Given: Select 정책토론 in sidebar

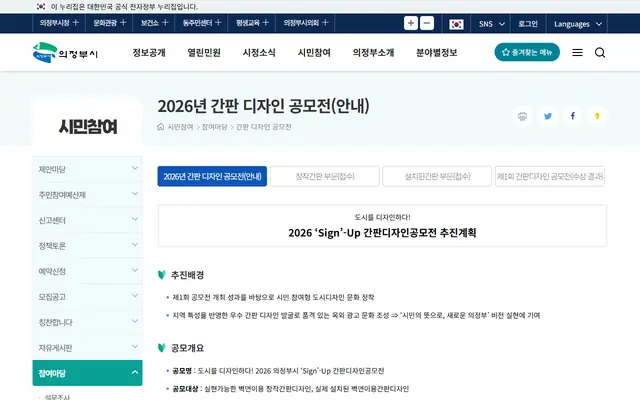Looking at the screenshot, I should click(52, 246).
